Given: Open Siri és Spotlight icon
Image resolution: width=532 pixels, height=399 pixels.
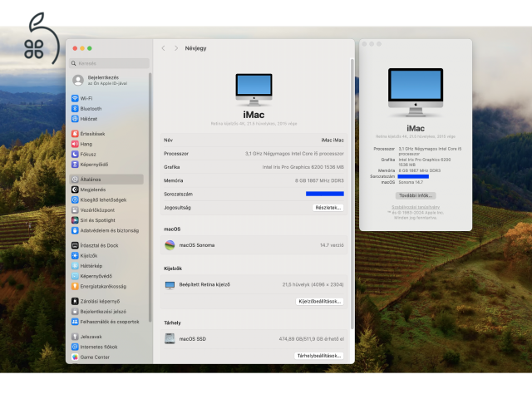Looking at the screenshot, I should [75, 220].
